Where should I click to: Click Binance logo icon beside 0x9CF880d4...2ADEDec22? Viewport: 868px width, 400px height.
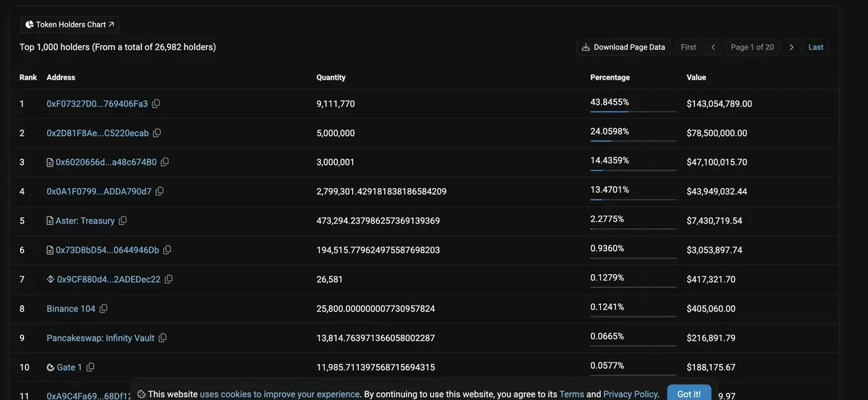51,279
